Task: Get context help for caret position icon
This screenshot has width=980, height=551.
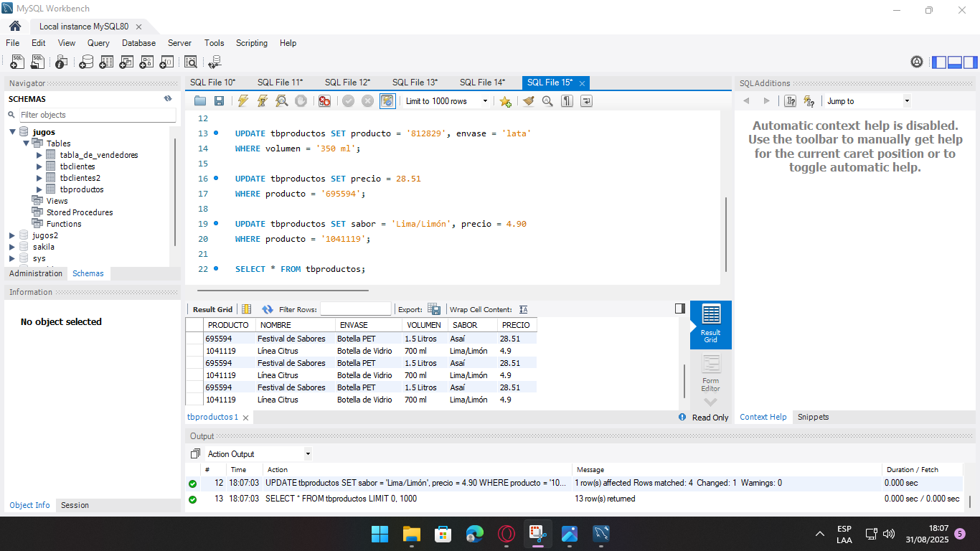Action: (791, 101)
